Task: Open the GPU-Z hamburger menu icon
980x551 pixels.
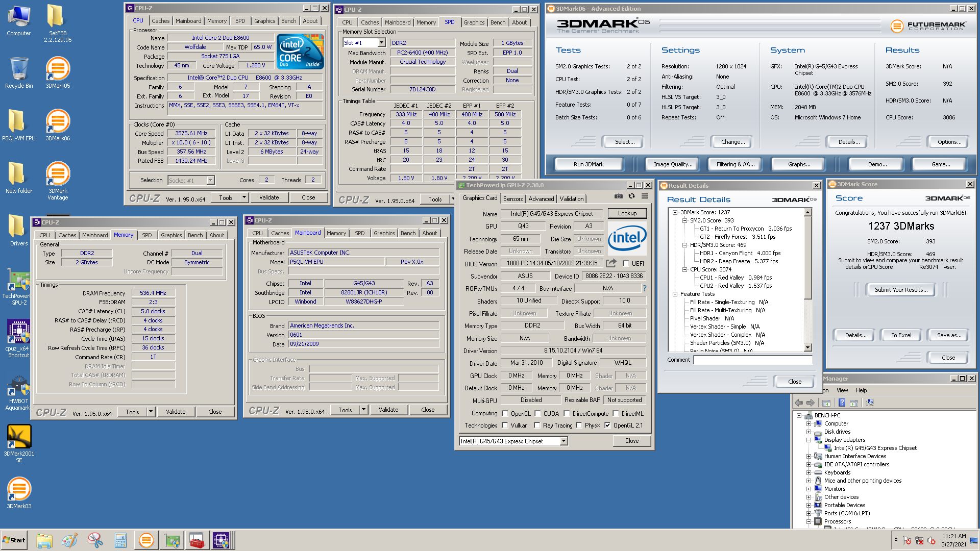Action: click(645, 196)
